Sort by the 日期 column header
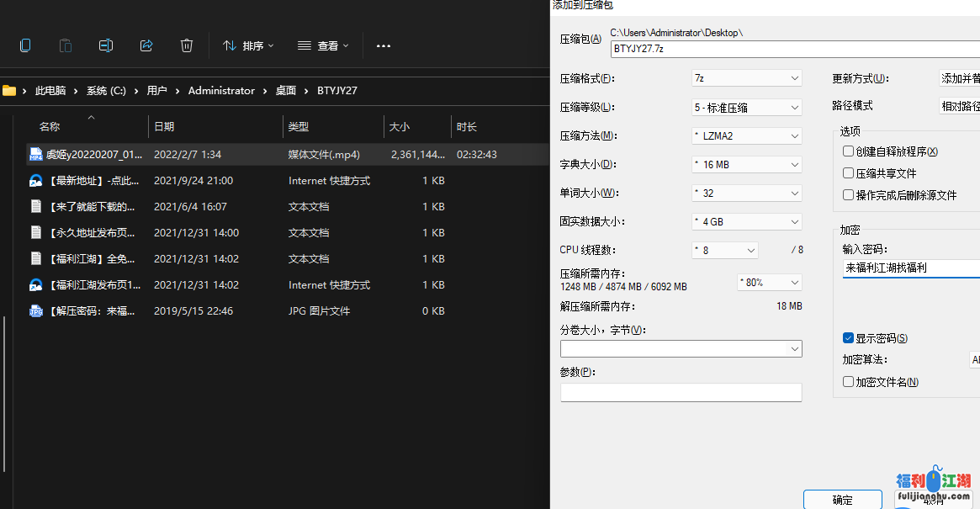The width and height of the screenshot is (980, 509). pos(165,127)
